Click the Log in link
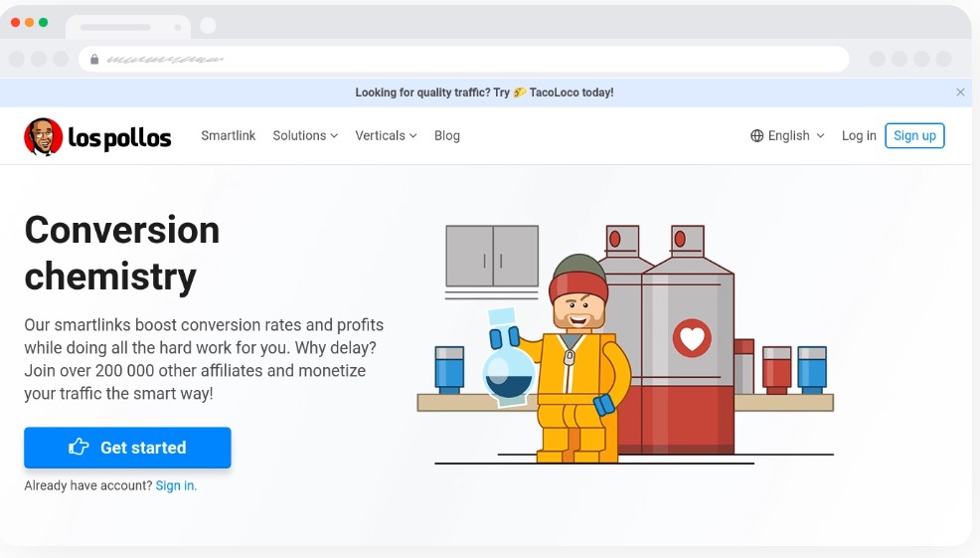 (x=859, y=136)
